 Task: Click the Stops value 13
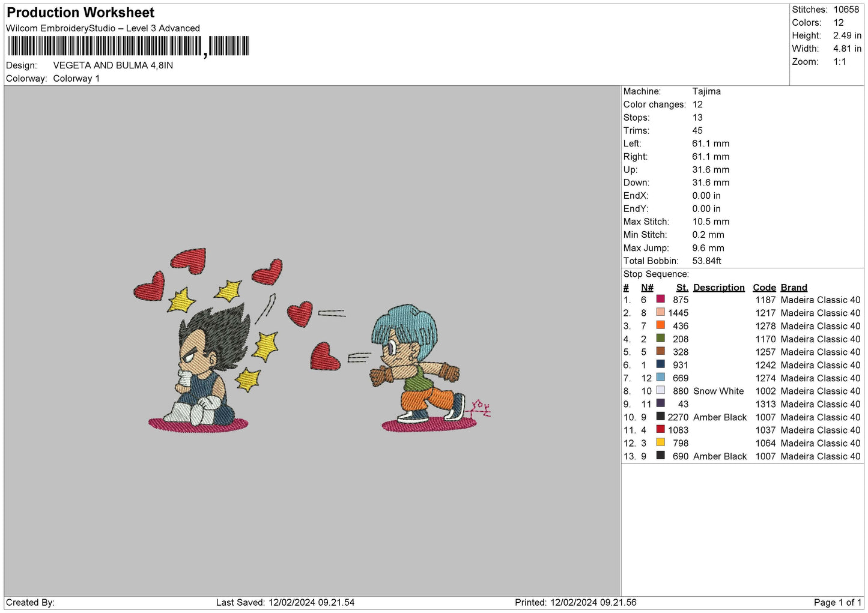[x=697, y=118]
